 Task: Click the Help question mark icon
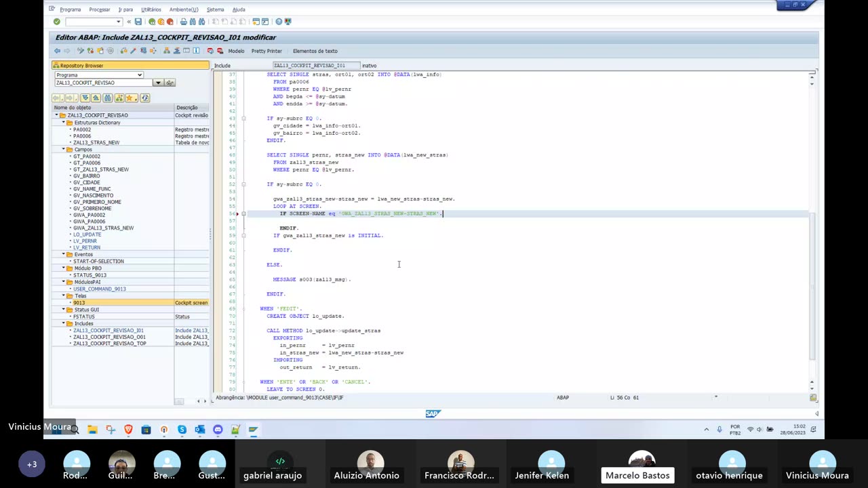(279, 22)
